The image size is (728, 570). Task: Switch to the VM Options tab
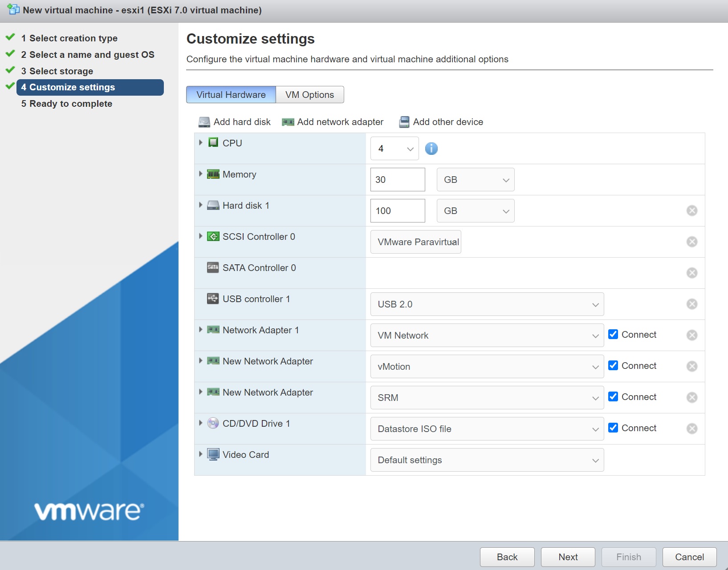[x=309, y=95]
